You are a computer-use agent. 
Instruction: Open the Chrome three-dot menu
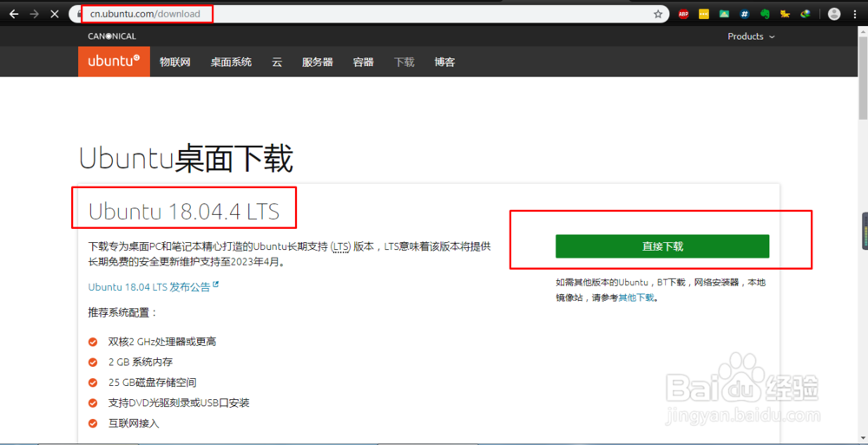pyautogui.click(x=857, y=15)
